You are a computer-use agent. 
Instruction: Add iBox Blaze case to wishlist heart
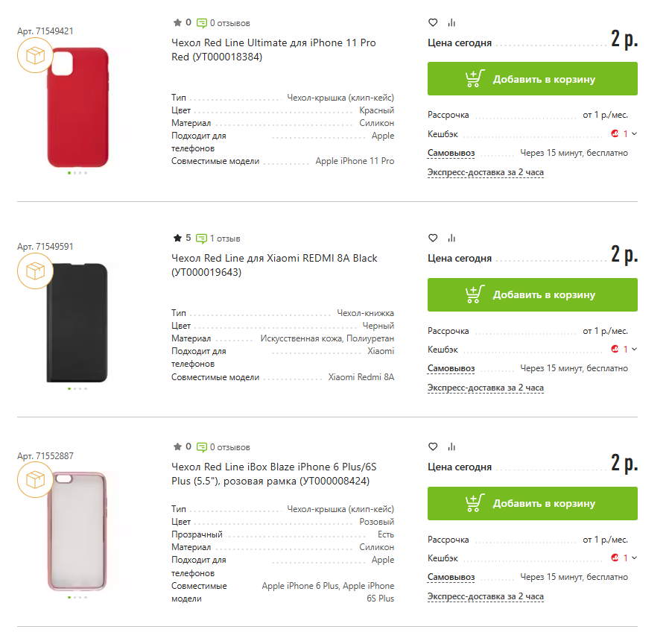[x=433, y=446]
